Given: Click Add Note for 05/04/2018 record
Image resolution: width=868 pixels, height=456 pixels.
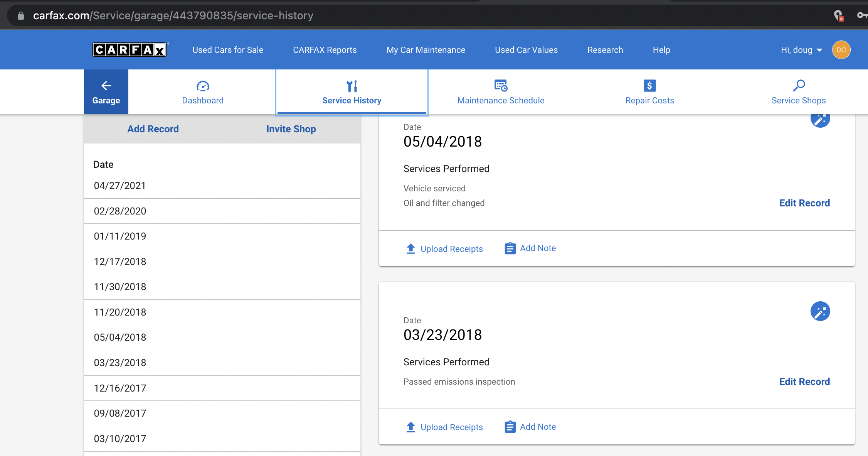Looking at the screenshot, I should [538, 248].
